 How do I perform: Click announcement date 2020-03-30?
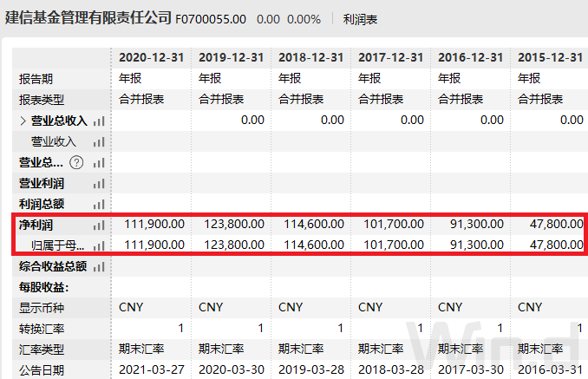[232, 370]
